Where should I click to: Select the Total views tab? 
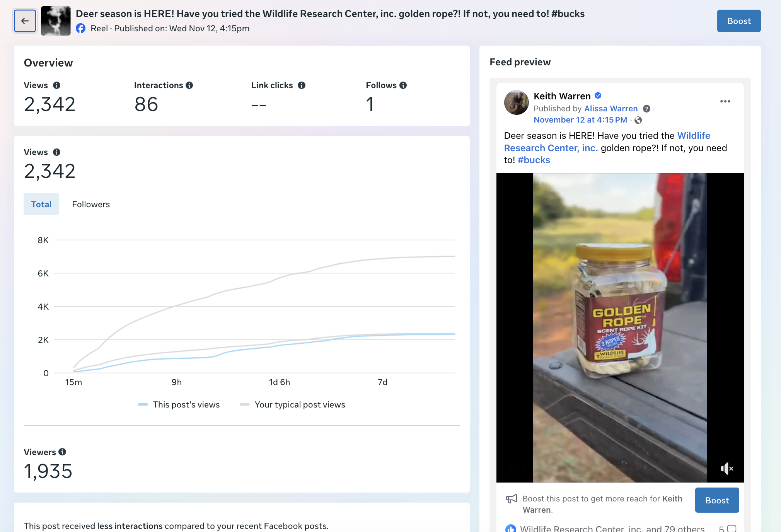click(x=41, y=204)
